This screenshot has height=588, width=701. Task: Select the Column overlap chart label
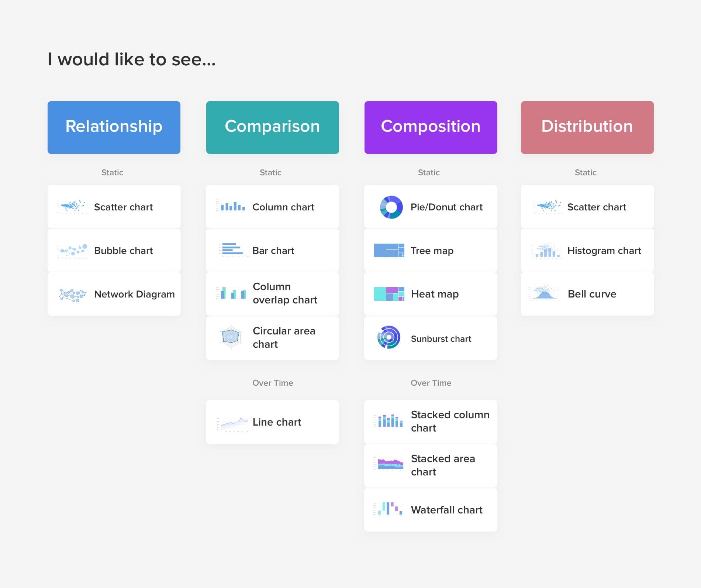285,293
